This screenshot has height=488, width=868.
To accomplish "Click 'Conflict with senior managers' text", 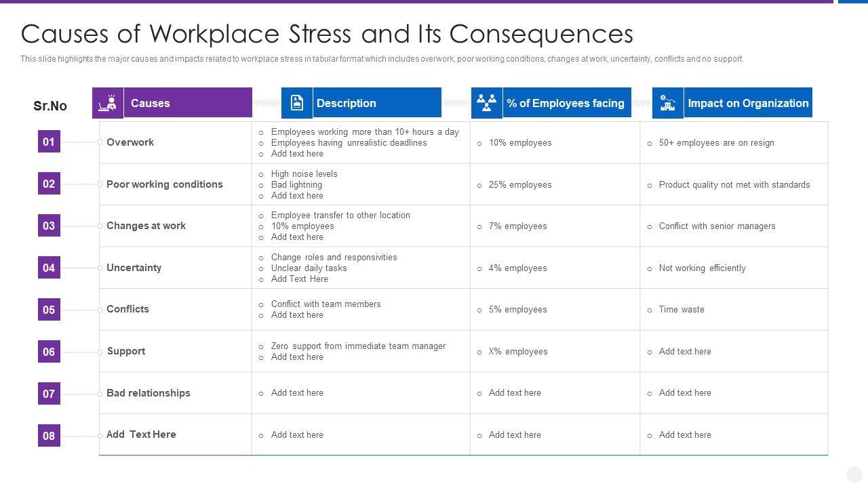I will pyautogui.click(x=717, y=226).
